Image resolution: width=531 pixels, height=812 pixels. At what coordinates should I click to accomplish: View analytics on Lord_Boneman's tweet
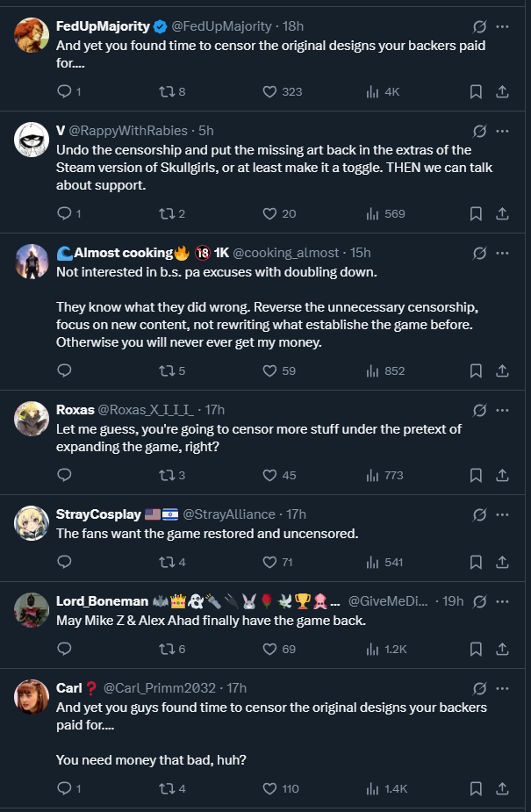(372, 649)
